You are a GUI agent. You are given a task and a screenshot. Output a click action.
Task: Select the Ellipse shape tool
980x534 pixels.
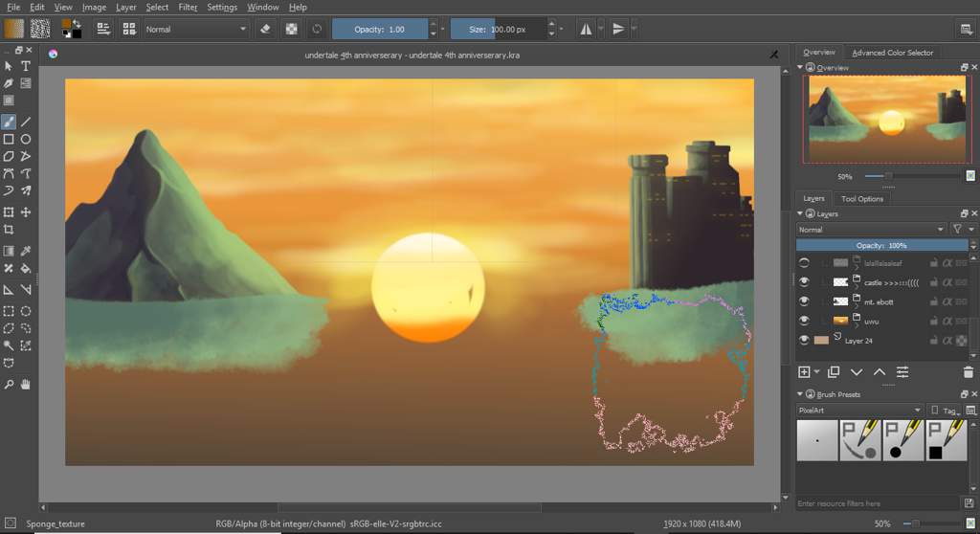click(26, 140)
